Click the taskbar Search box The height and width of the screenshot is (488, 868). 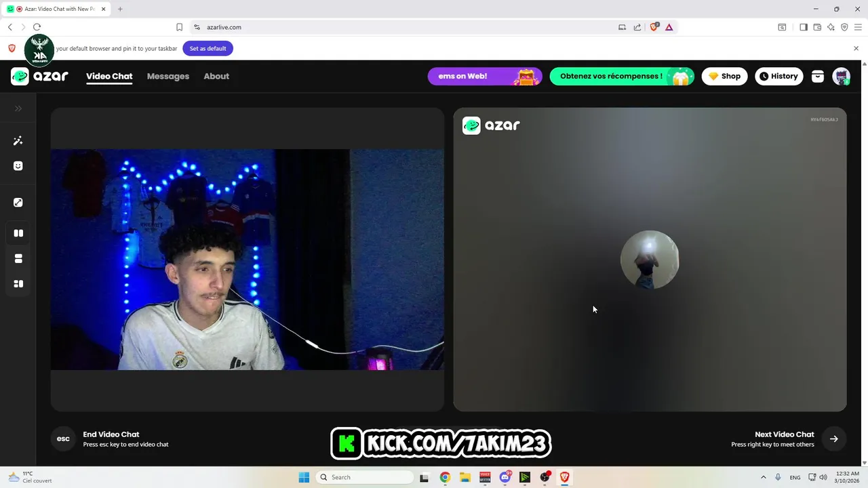point(365,477)
